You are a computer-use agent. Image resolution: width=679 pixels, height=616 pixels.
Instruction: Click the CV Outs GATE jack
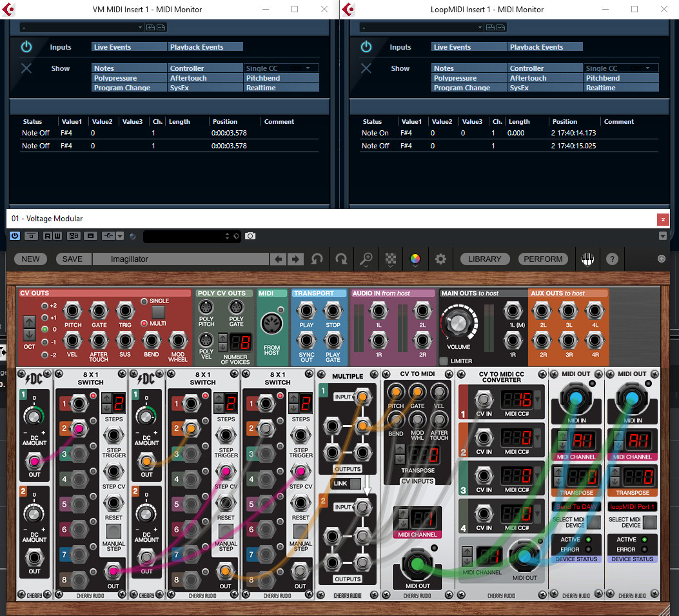99,311
